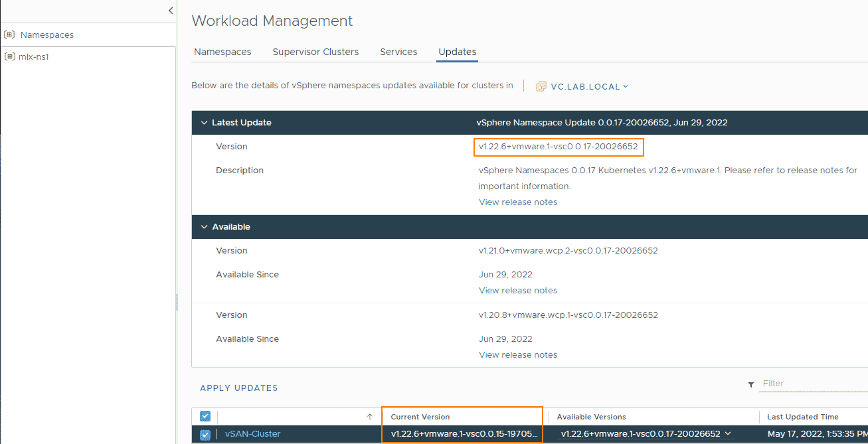Image resolution: width=868 pixels, height=444 pixels.
Task: Click the Current Version column header
Action: pyautogui.click(x=420, y=417)
